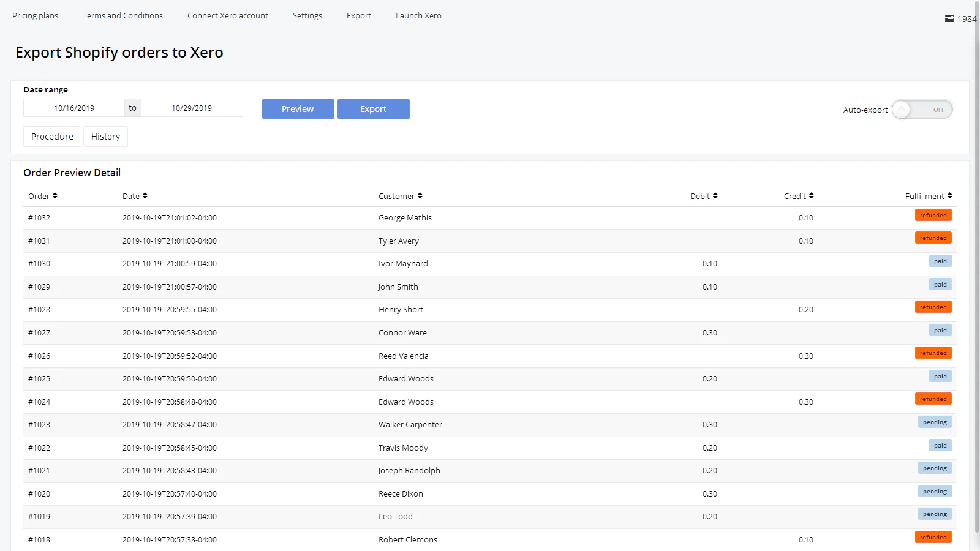The image size is (980, 551).
Task: Switch to the History tab
Action: click(105, 137)
